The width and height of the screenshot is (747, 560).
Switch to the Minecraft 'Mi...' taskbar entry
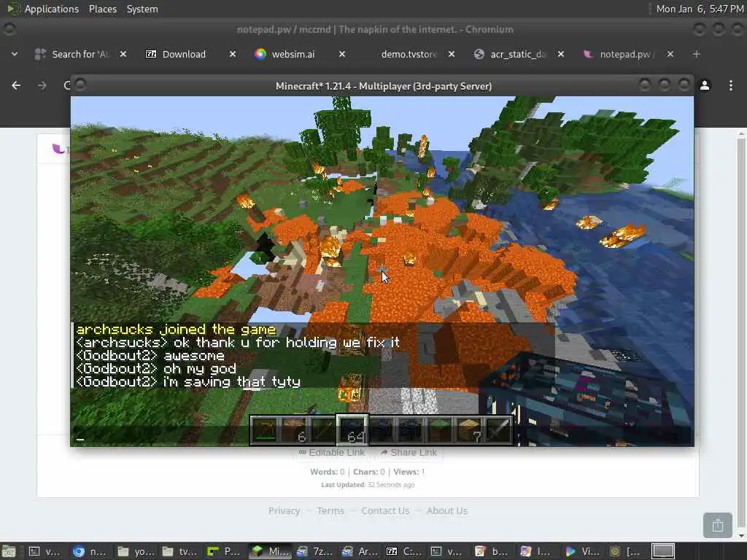tap(270, 551)
